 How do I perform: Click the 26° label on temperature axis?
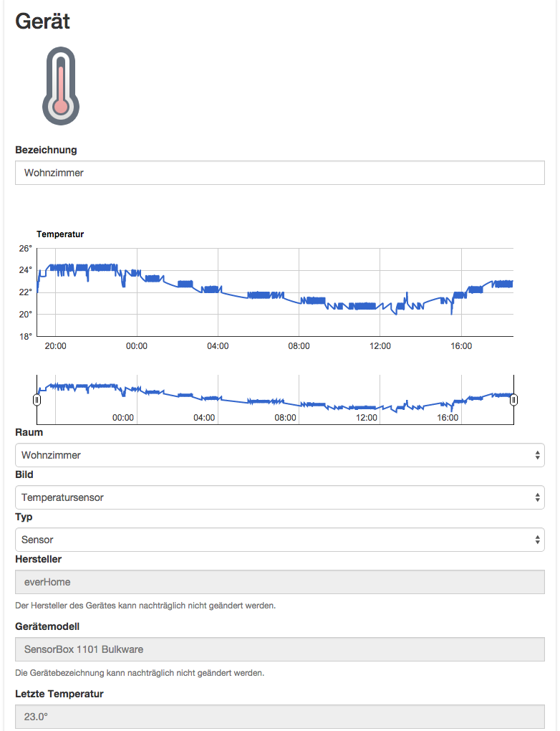(x=26, y=249)
